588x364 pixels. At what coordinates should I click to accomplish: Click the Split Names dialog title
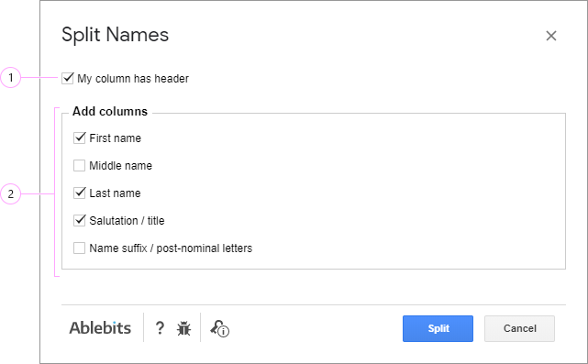click(116, 35)
